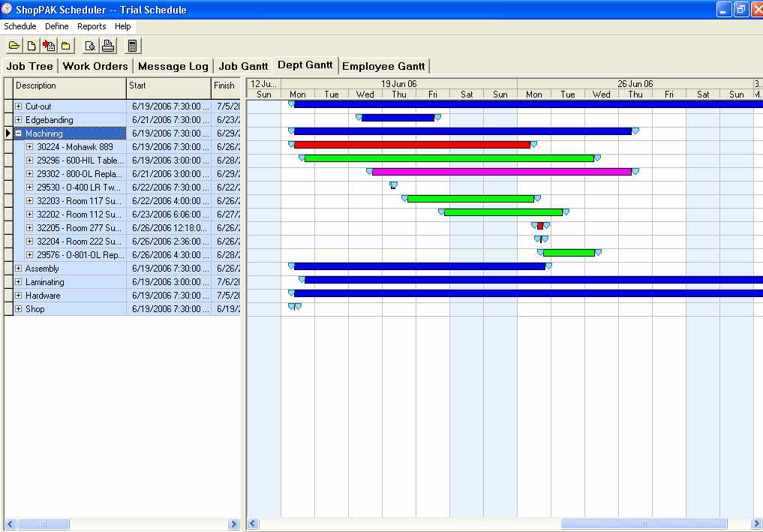Image resolution: width=763 pixels, height=532 pixels.
Task: Click the green Gantt bar for job 29296
Action: tap(449, 158)
